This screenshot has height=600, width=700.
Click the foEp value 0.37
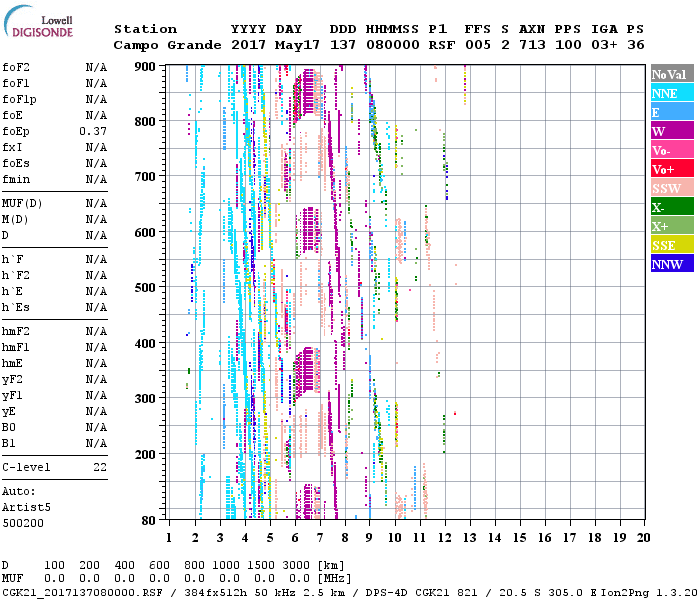93,131
